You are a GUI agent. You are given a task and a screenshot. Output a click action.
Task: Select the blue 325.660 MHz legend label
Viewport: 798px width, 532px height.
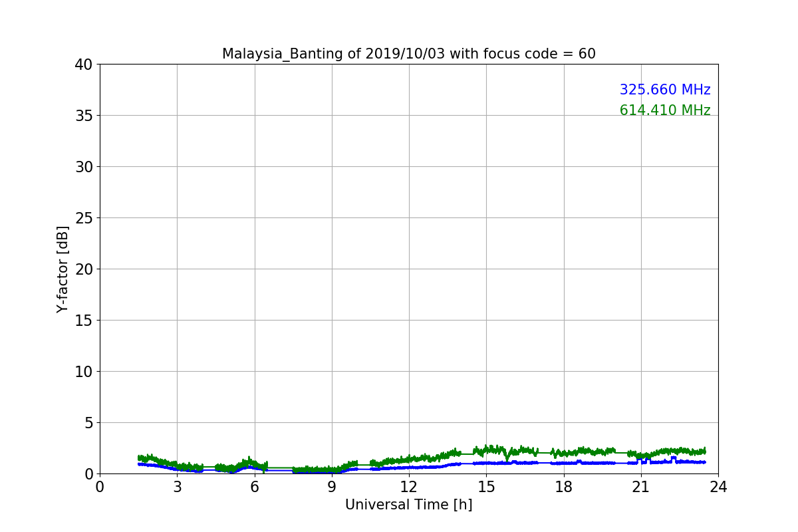665,90
